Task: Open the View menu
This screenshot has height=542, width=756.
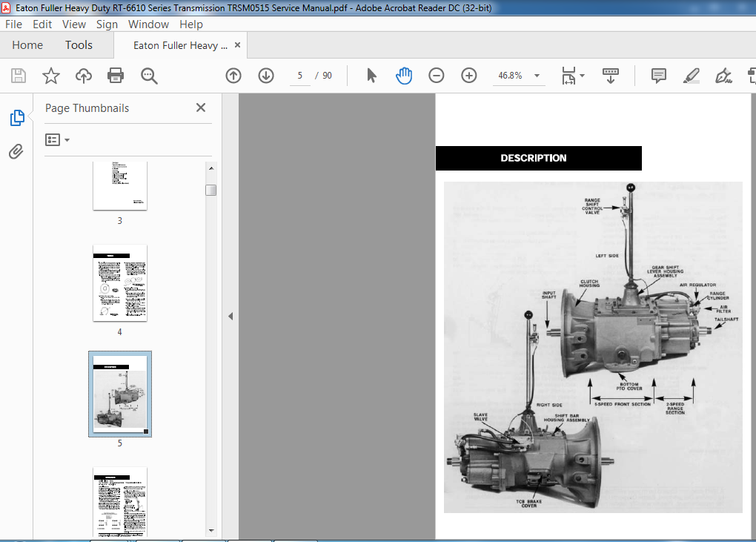Action: [74, 24]
